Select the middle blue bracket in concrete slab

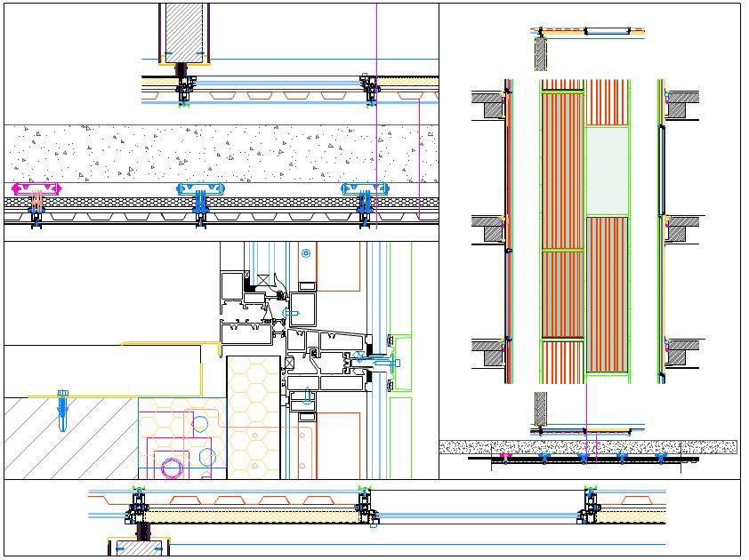[201, 188]
